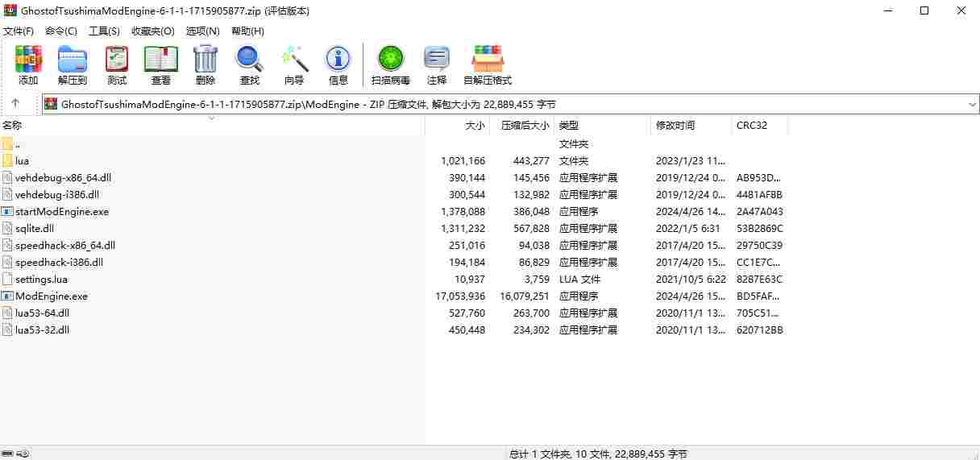Click the 查看 (View) book icon

click(161, 60)
